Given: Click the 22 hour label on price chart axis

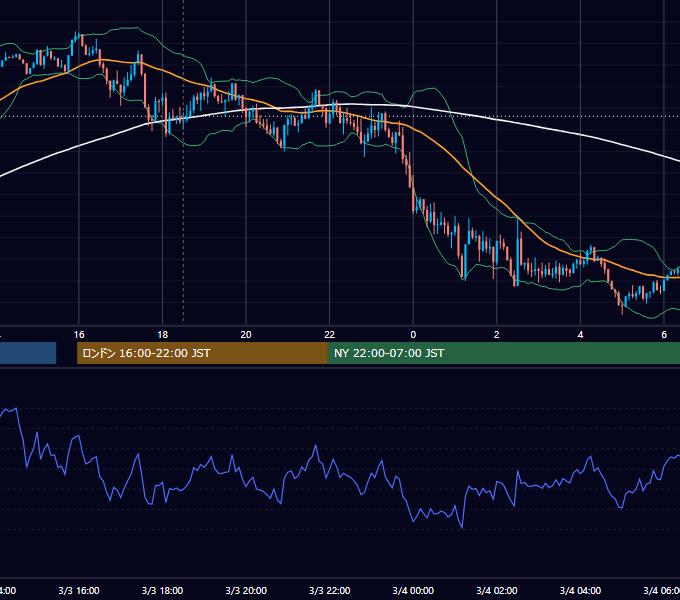Looking at the screenshot, I should [x=330, y=335].
